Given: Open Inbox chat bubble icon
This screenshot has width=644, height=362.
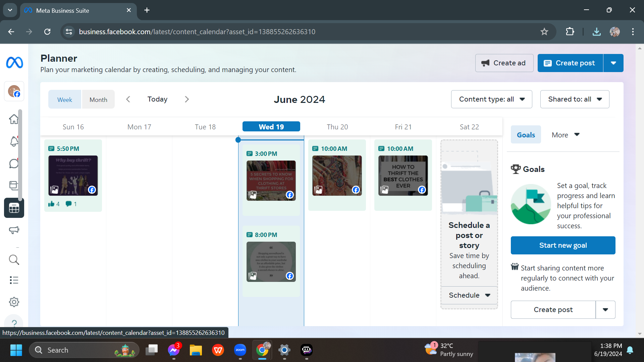Looking at the screenshot, I should click(x=14, y=164).
